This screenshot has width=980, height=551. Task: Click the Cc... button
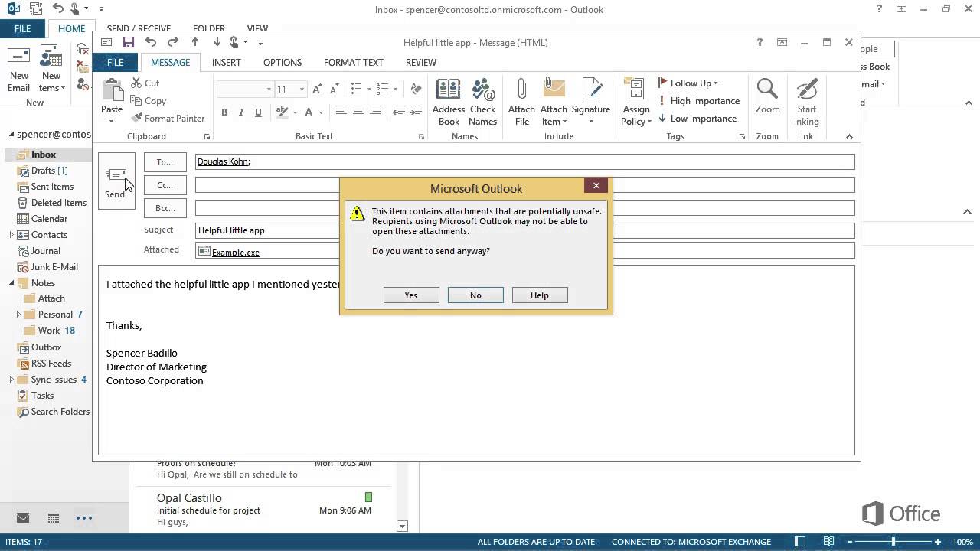pos(165,185)
